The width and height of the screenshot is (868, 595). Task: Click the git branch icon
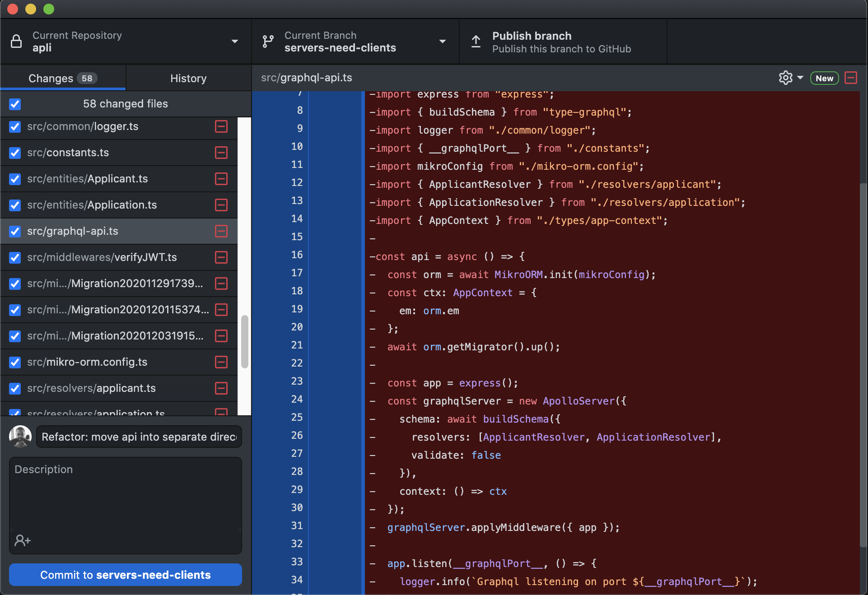pos(268,42)
